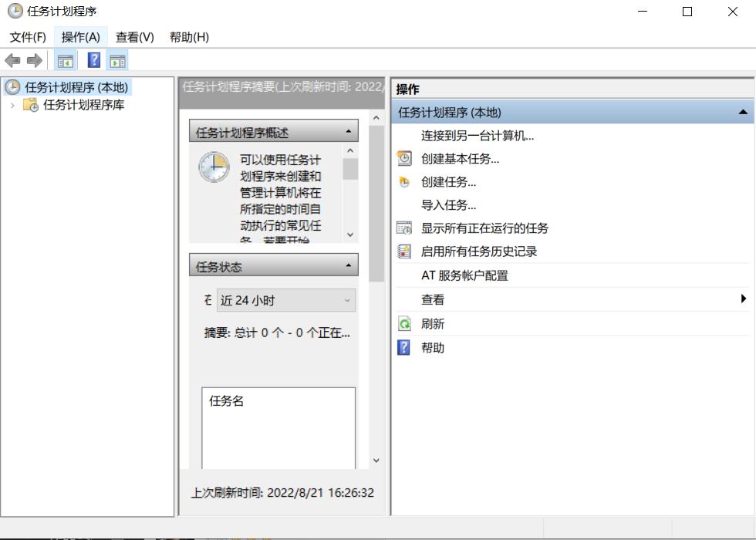
Task: Click 刷新 in the actions pane
Action: pyautogui.click(x=433, y=323)
